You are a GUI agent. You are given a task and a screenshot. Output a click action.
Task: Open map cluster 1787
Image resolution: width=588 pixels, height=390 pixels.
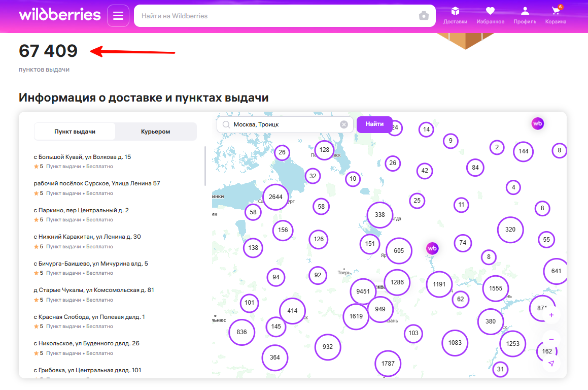[388, 364]
